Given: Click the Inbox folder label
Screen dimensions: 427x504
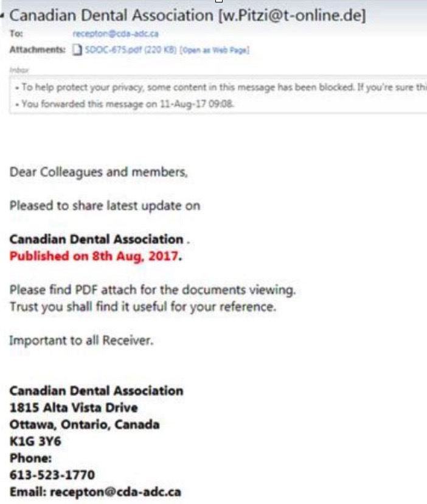Looking at the screenshot, I should click(19, 70).
